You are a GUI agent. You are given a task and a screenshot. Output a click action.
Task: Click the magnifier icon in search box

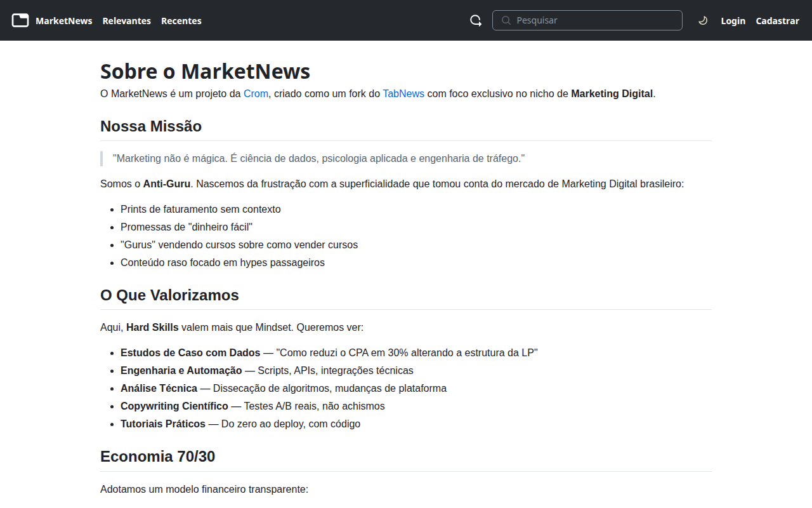click(506, 20)
